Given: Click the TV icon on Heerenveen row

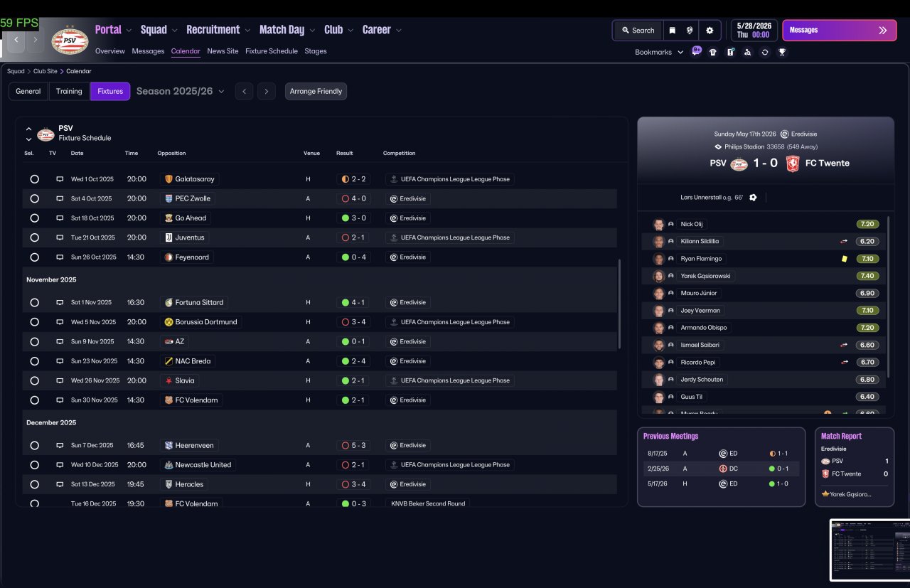Looking at the screenshot, I should pyautogui.click(x=60, y=446).
